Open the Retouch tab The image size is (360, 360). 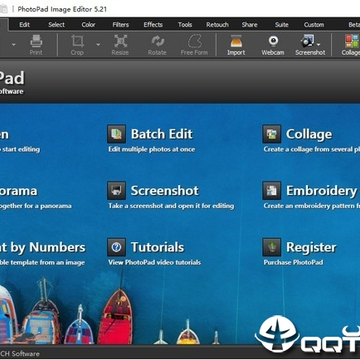pos(217,25)
